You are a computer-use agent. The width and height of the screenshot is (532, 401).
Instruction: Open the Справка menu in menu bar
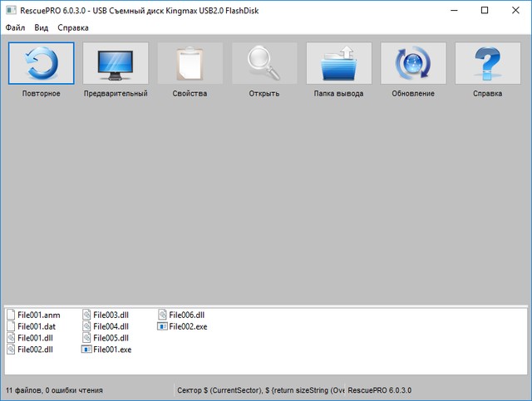[73, 27]
